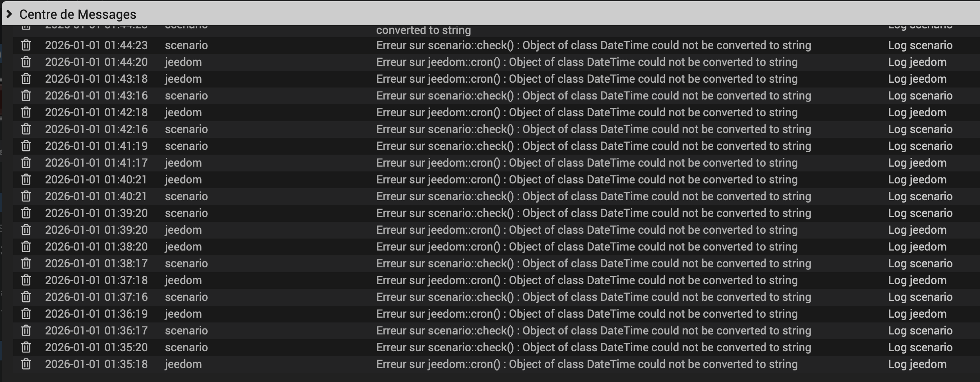This screenshot has height=382, width=980.
Task: Delete the 01:44:23 scenario message
Action: point(26,45)
